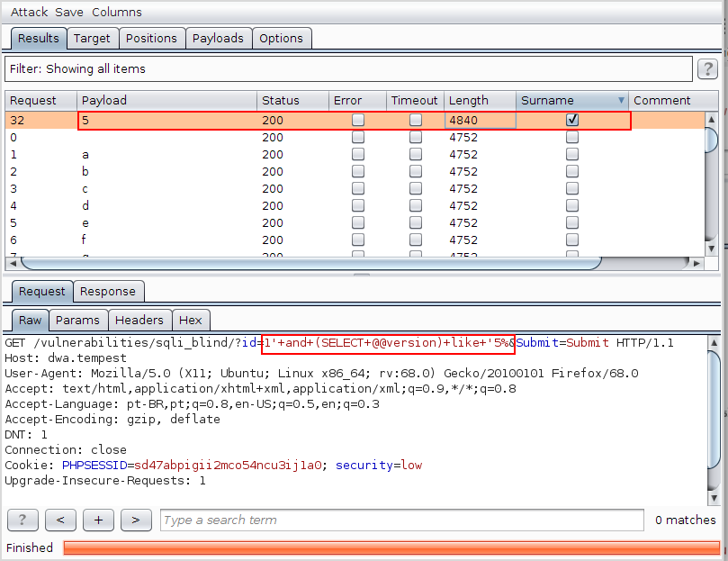The height and width of the screenshot is (561, 728).
Task: Uncheck Surname checkbox for request 32
Action: (572, 120)
